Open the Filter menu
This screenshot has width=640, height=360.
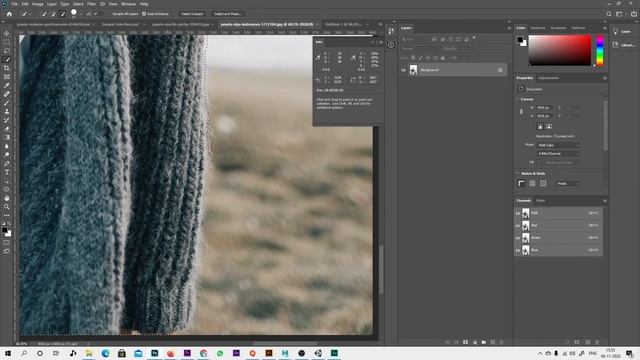pyautogui.click(x=91, y=4)
